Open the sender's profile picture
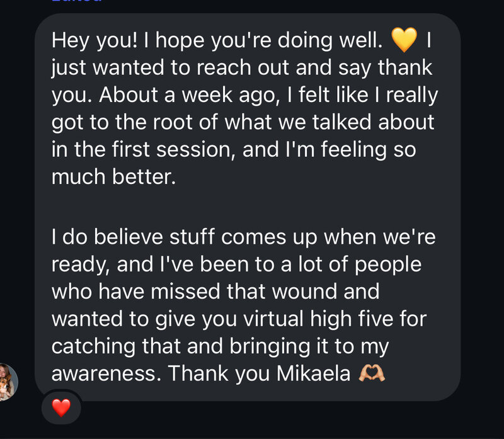504x439 pixels. [x=8, y=381]
